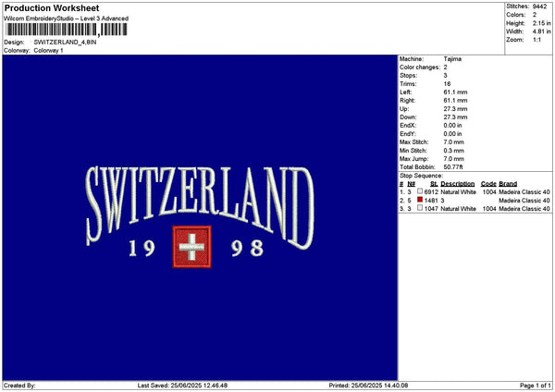Click the 'Created By:' footer label

pos(19,386)
